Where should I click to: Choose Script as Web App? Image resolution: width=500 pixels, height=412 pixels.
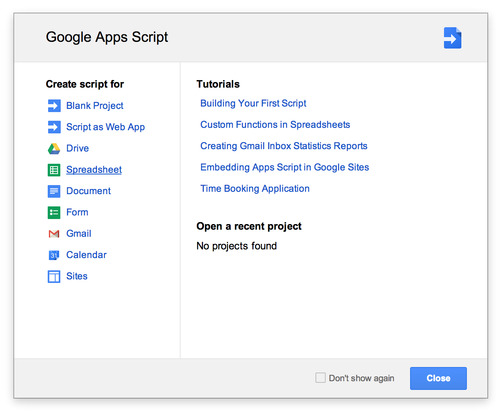(105, 127)
